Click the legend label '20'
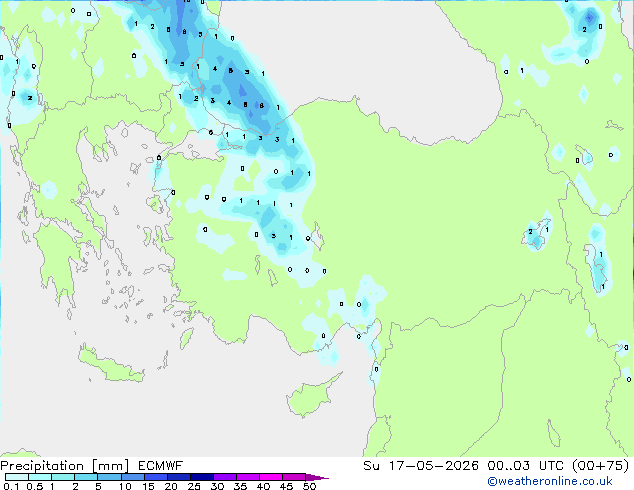The width and height of the screenshot is (634, 490). 171,486
